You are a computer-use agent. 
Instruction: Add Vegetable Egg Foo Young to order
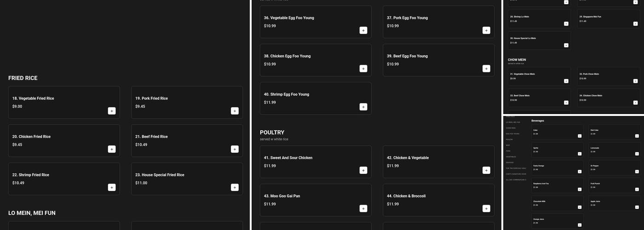(363, 30)
